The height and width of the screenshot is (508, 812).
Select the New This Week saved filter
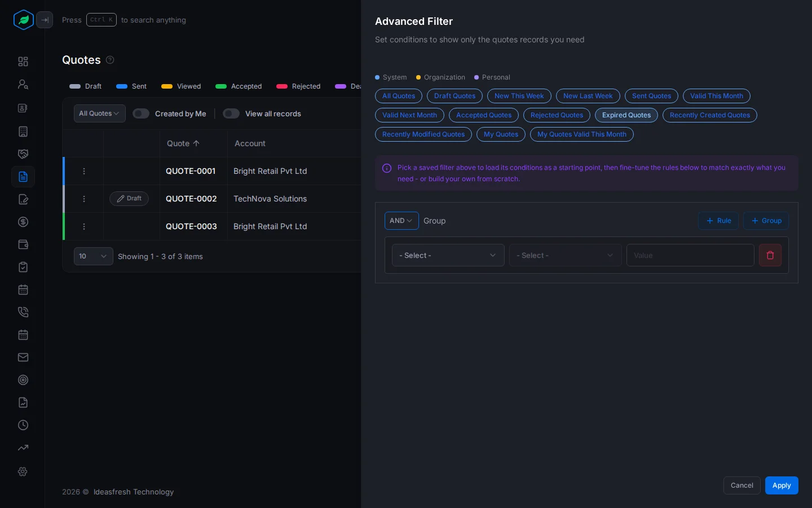coord(519,96)
